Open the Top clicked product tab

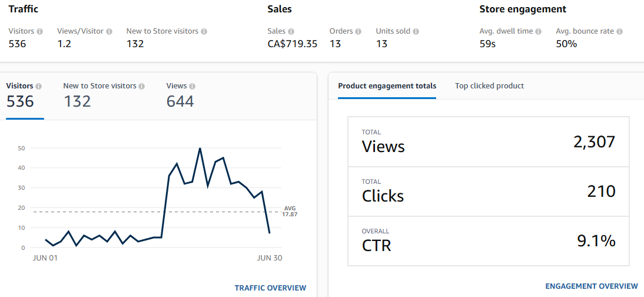490,86
